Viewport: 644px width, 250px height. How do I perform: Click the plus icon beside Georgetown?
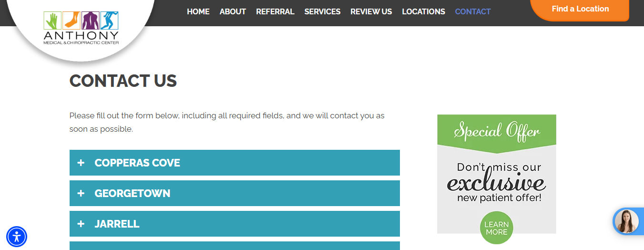[81, 193]
